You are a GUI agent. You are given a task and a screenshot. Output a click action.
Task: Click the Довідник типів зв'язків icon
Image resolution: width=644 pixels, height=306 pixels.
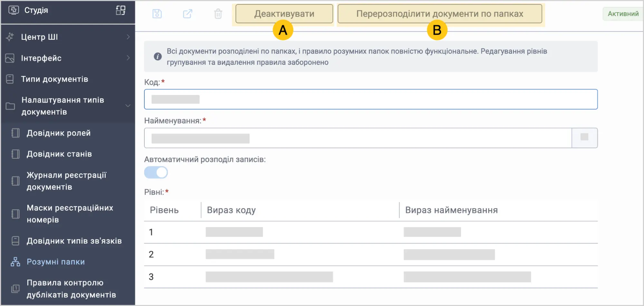[15, 241]
